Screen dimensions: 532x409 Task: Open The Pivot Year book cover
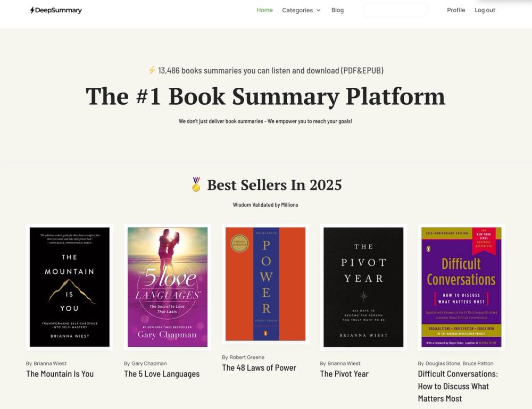pyautogui.click(x=363, y=287)
